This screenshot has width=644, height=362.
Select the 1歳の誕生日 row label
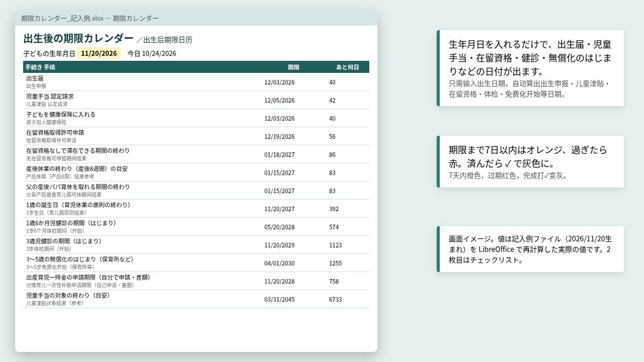pos(79,205)
